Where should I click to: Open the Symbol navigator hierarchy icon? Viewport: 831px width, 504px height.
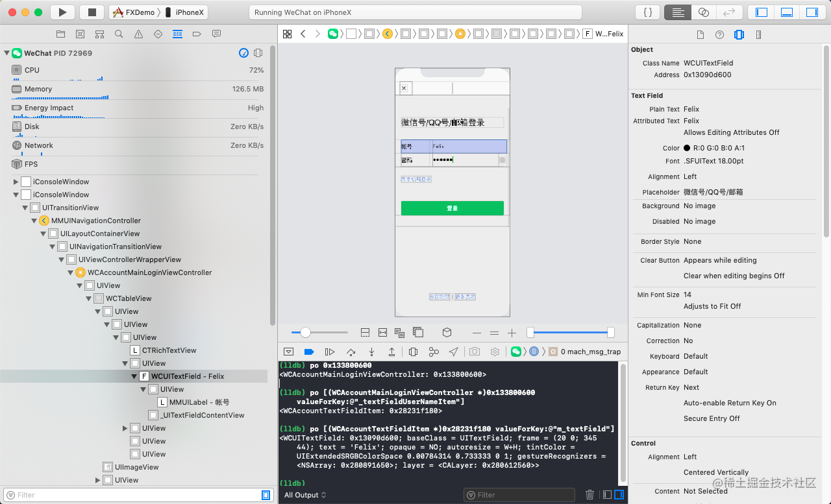(99, 34)
